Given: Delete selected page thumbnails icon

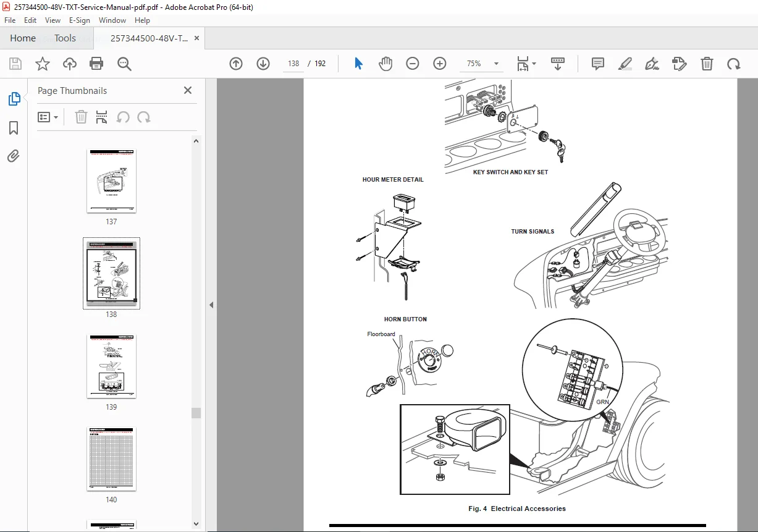Looking at the screenshot, I should coord(81,117).
